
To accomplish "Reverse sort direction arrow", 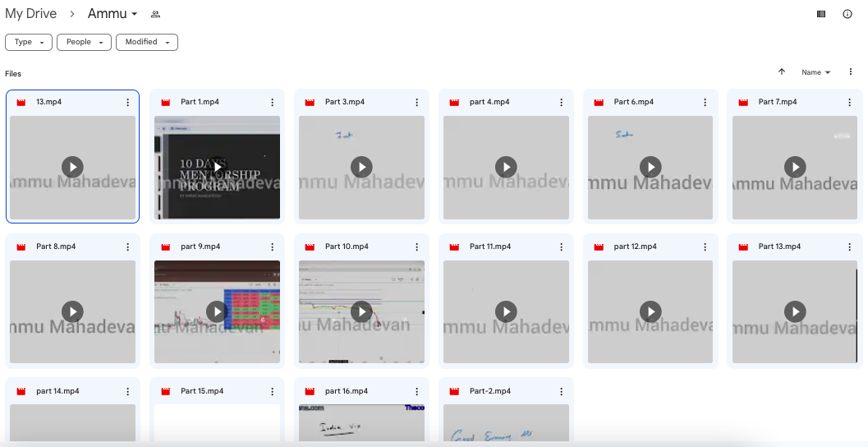I will [x=782, y=72].
